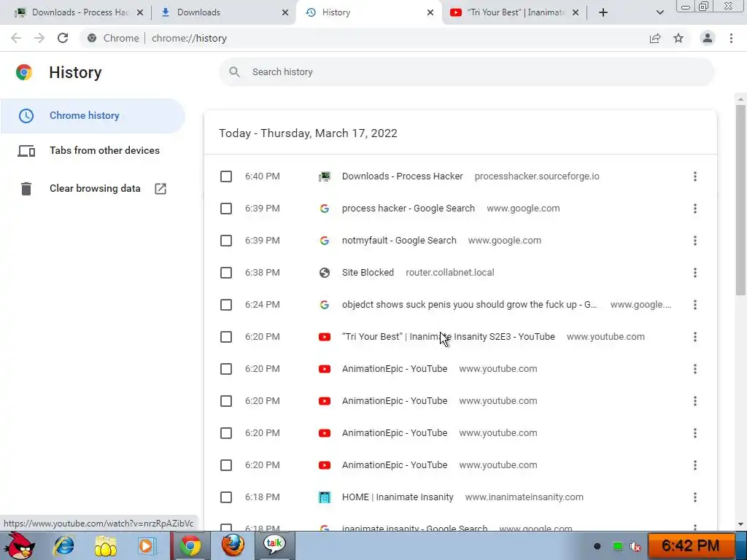
Task: Open more actions for process hacker search entry
Action: [695, 209]
